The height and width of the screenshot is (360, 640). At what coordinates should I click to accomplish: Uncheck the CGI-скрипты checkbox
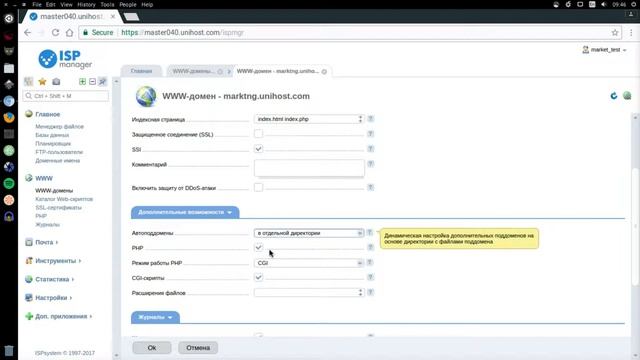(x=258, y=278)
